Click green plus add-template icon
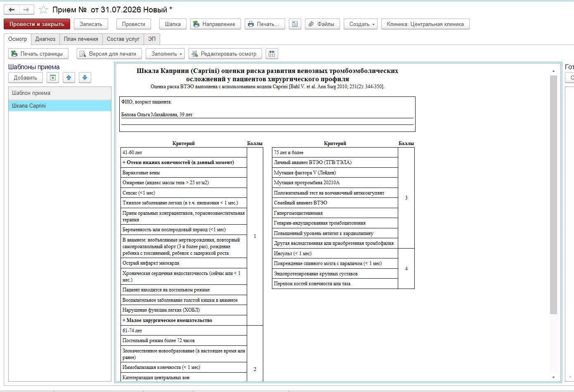This screenshot has width=574, height=392. (x=53, y=77)
